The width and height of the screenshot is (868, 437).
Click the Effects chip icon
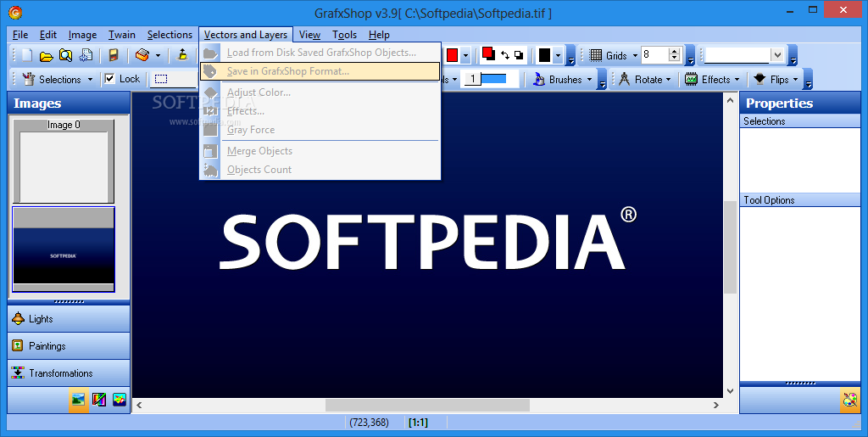click(x=692, y=79)
